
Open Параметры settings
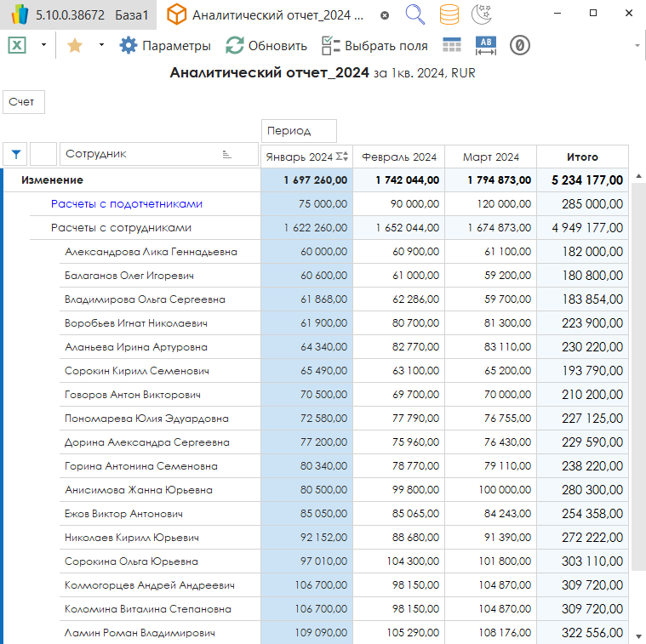pos(165,46)
